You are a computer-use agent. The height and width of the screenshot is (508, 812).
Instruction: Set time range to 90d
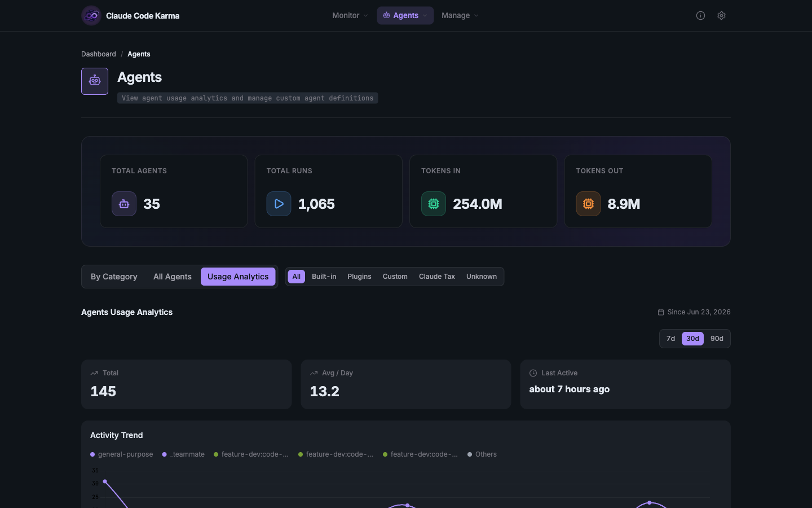coord(717,339)
